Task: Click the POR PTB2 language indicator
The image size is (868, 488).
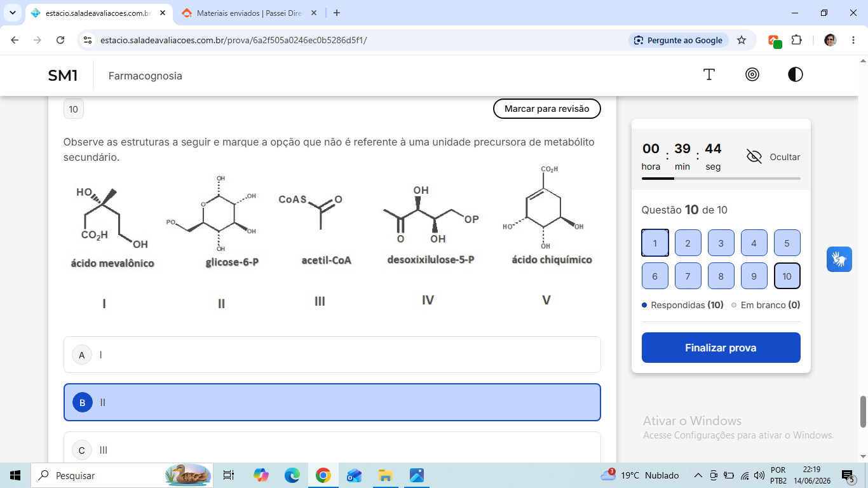Action: coord(778,475)
